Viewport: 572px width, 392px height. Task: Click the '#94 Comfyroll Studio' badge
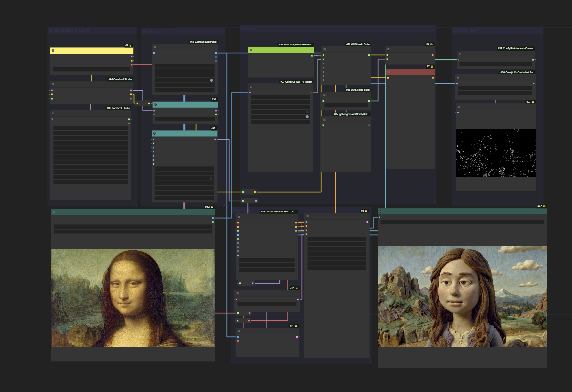[x=120, y=79]
